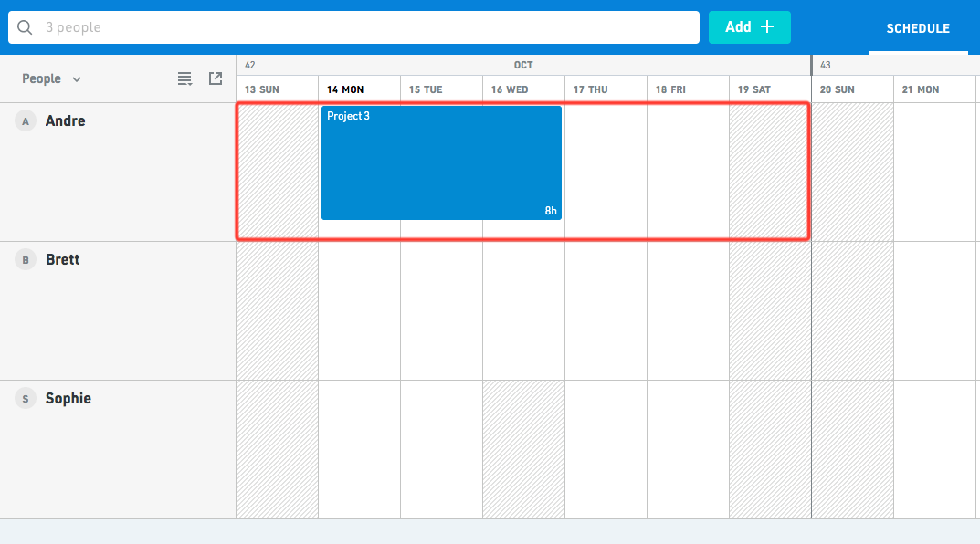Click Andre's empty cell on 17 THU
This screenshot has height=544, width=980.
[606, 172]
